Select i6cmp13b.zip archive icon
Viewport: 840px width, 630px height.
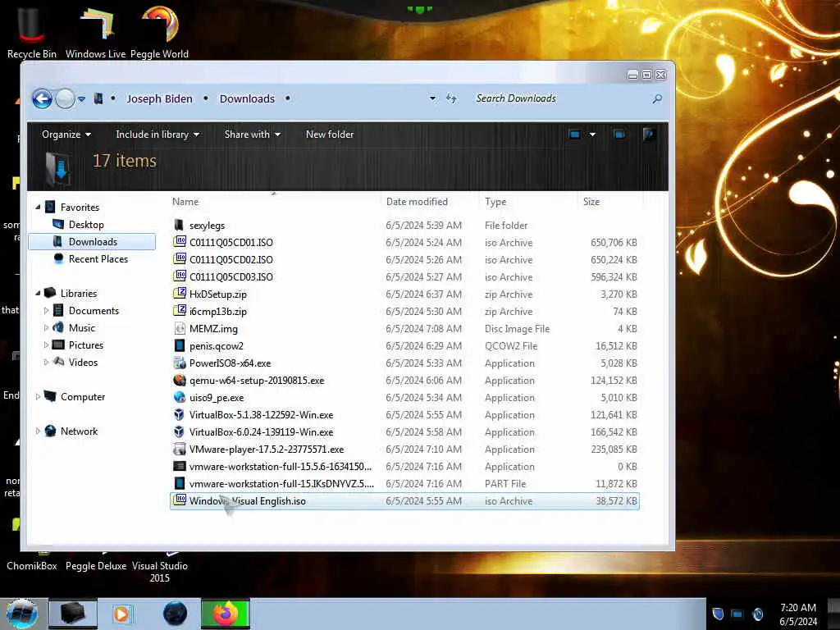[180, 311]
